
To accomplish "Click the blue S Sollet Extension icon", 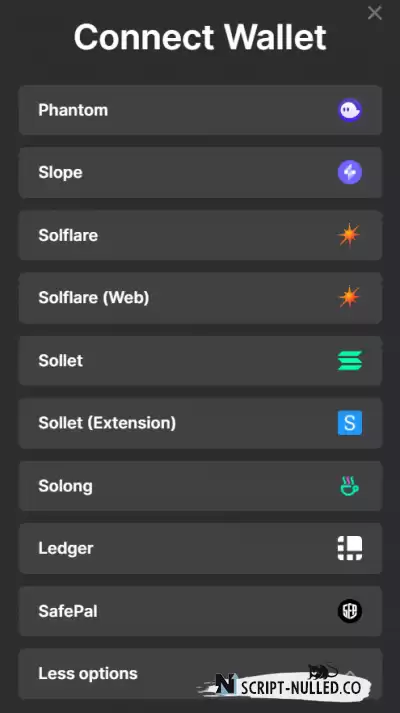I will coord(350,423).
